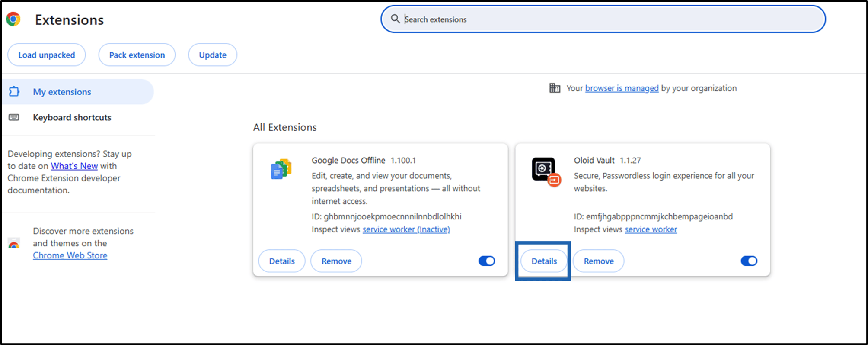
Task: Open the My extensions section
Action: pos(77,92)
